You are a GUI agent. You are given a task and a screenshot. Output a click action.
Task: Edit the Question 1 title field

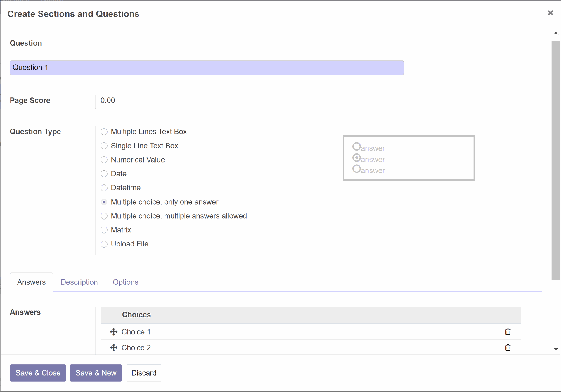pyautogui.click(x=207, y=68)
